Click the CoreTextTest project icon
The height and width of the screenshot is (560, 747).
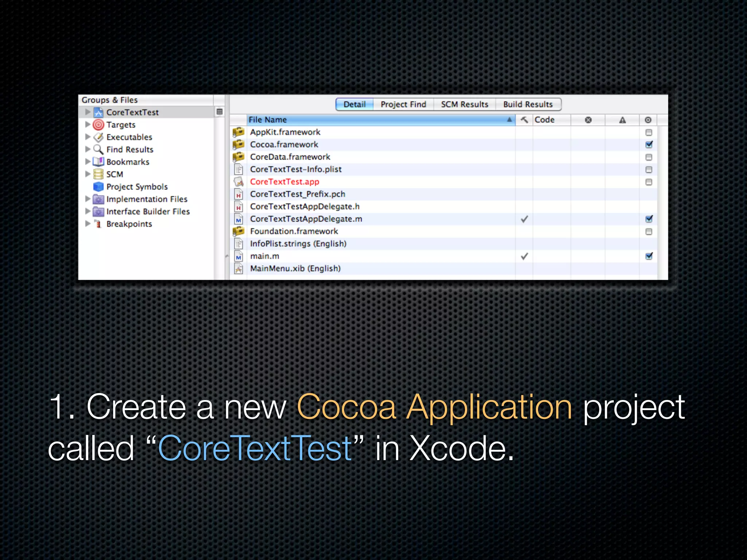(98, 112)
